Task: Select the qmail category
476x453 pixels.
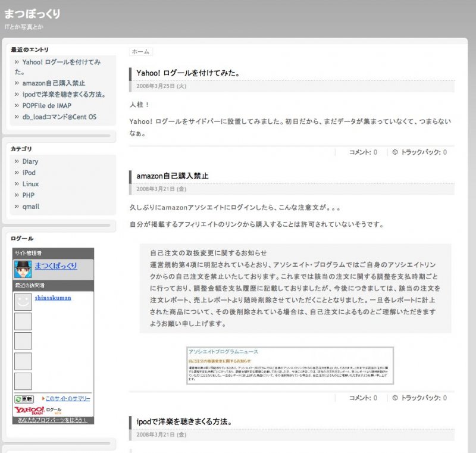Action: click(x=31, y=207)
